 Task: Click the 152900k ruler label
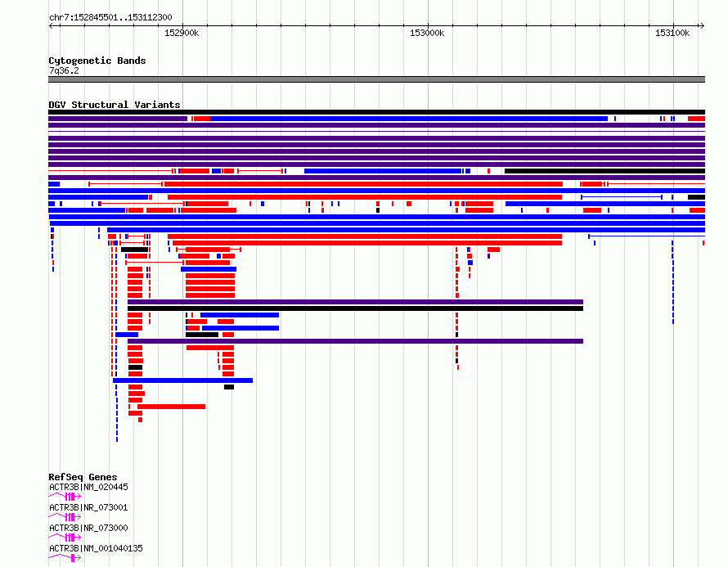tap(182, 33)
